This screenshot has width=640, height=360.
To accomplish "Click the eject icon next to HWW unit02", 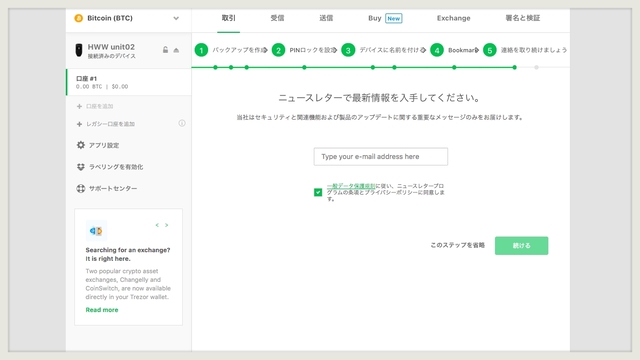I will pyautogui.click(x=176, y=50).
